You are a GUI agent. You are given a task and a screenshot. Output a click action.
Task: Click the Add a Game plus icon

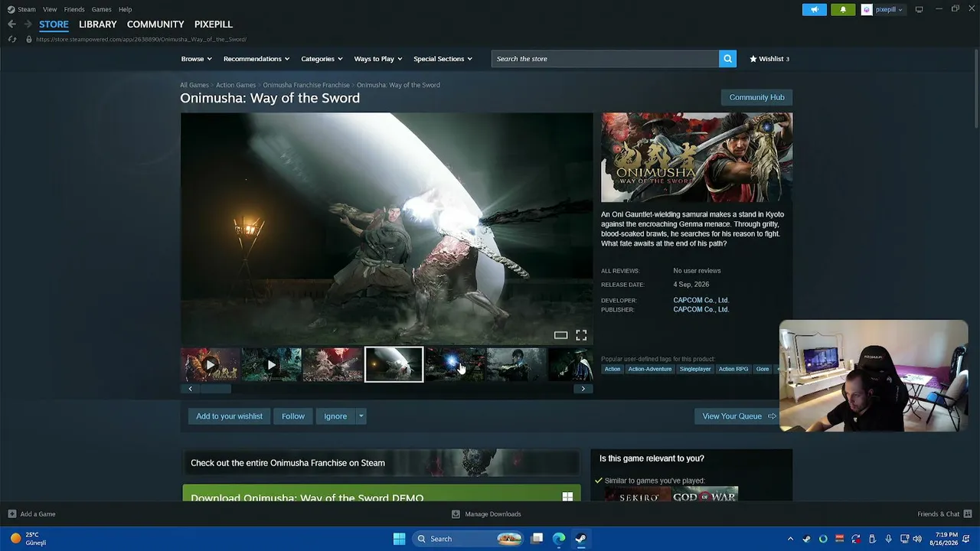pos(11,514)
